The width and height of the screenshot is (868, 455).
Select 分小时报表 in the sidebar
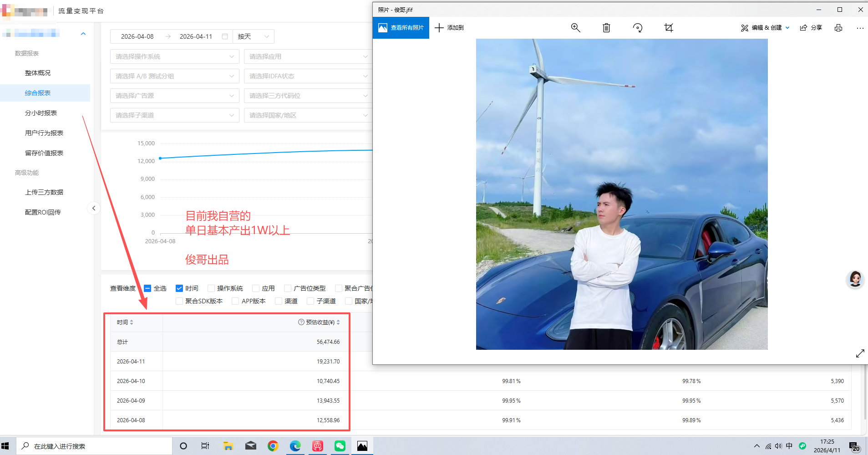coord(41,112)
